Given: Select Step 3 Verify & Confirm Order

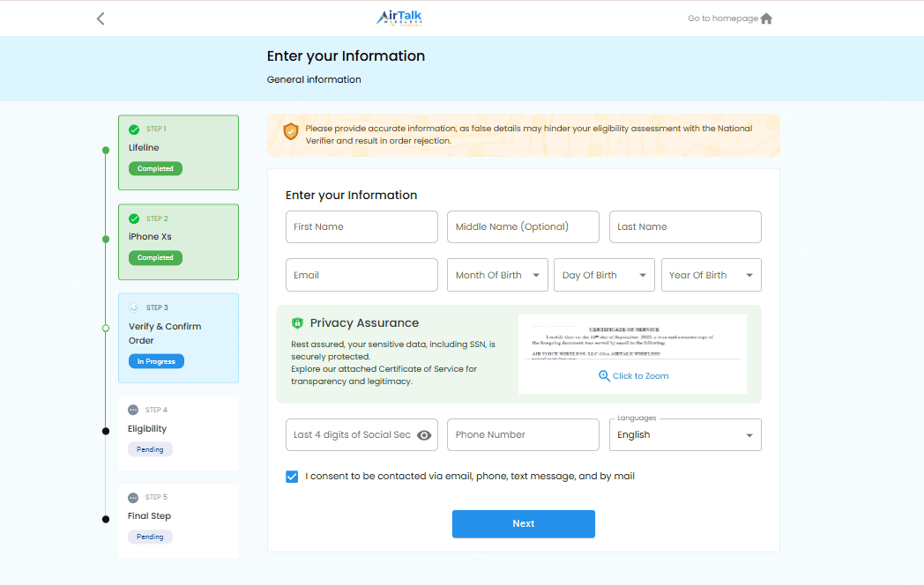Looking at the screenshot, I should pyautogui.click(x=178, y=333).
